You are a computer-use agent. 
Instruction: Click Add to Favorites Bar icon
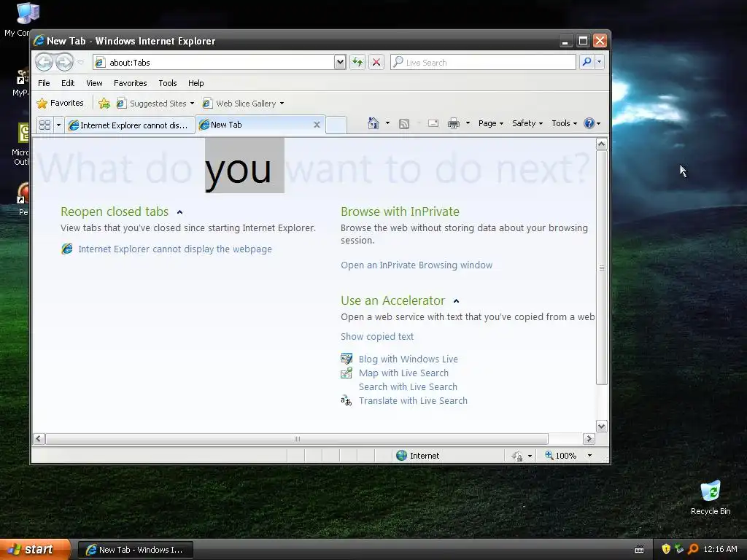(104, 104)
